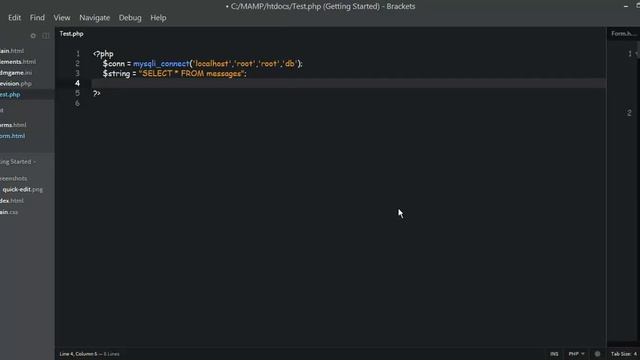The height and width of the screenshot is (360, 640).
Task: Open the Navigate menu
Action: click(x=95, y=18)
